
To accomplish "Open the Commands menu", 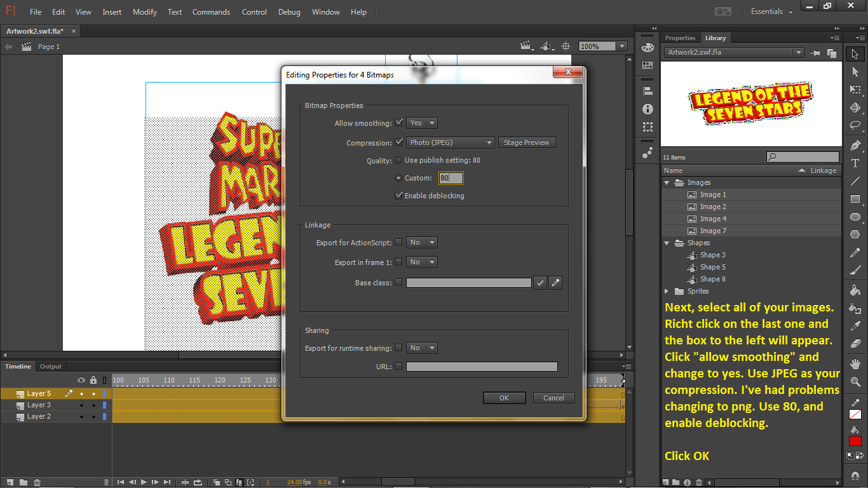I will 211,12.
